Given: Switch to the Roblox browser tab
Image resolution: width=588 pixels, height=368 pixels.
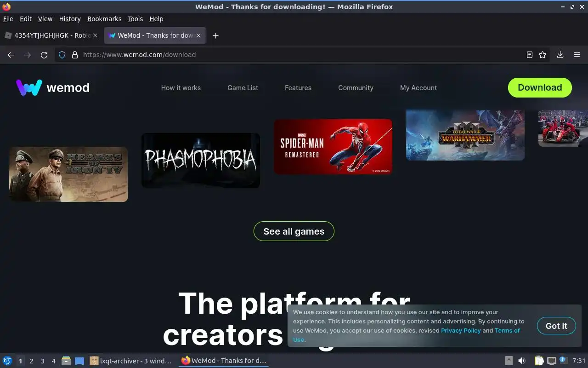Looking at the screenshot, I should click(x=51, y=35).
